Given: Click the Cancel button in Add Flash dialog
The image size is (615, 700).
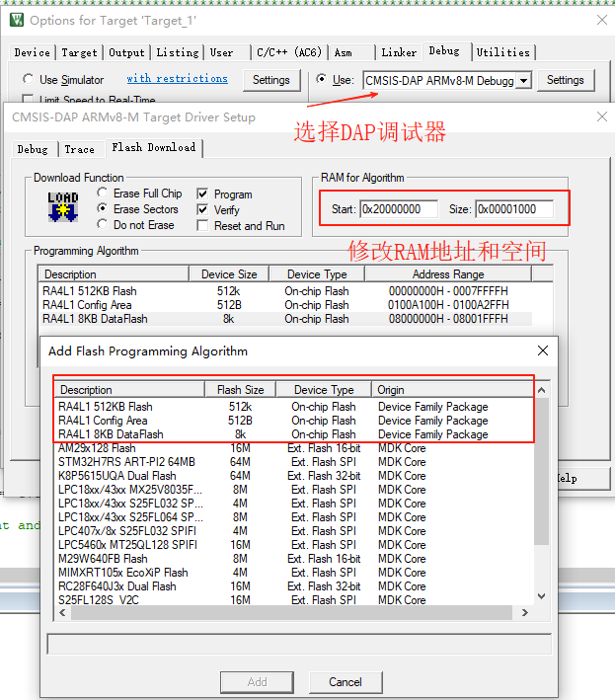Looking at the screenshot, I should [346, 681].
